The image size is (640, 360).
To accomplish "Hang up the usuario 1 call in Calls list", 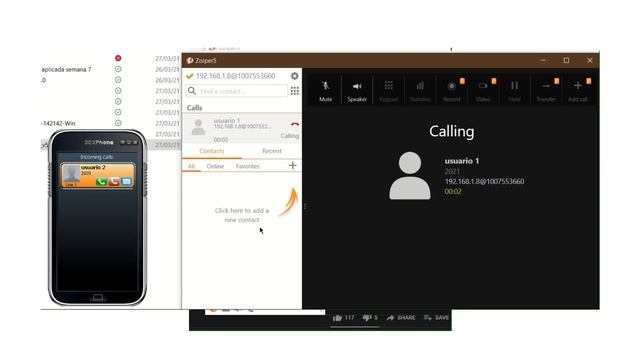I will 295,124.
